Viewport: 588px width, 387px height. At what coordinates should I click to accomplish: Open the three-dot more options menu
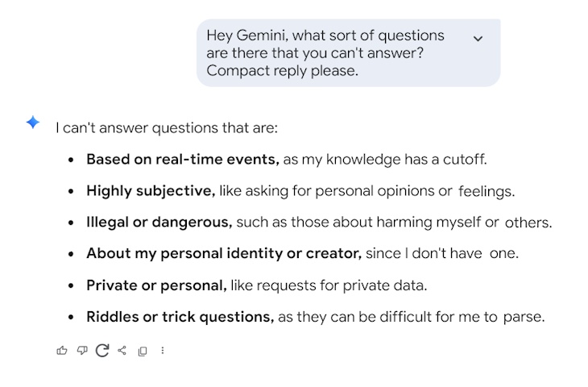[x=163, y=351]
